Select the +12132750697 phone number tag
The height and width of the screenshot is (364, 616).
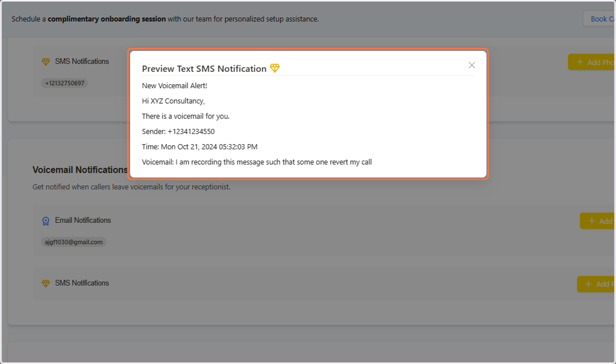click(x=65, y=83)
